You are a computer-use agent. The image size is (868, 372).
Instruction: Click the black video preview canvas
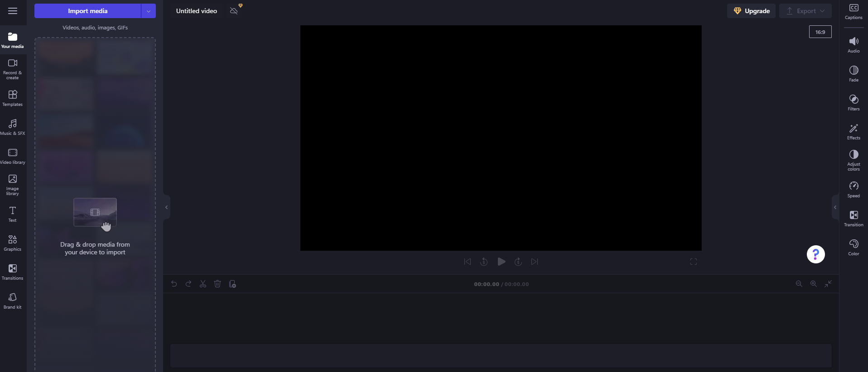tap(501, 138)
